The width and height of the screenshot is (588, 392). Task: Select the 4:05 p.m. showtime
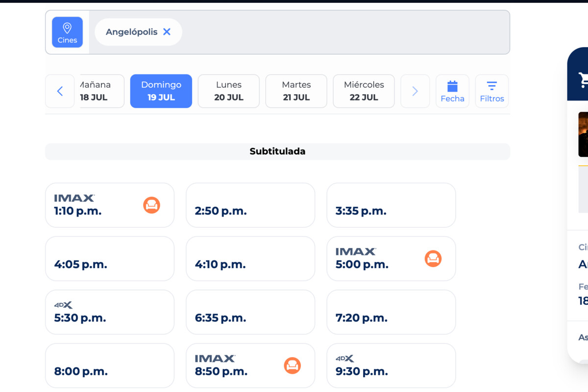coord(110,259)
